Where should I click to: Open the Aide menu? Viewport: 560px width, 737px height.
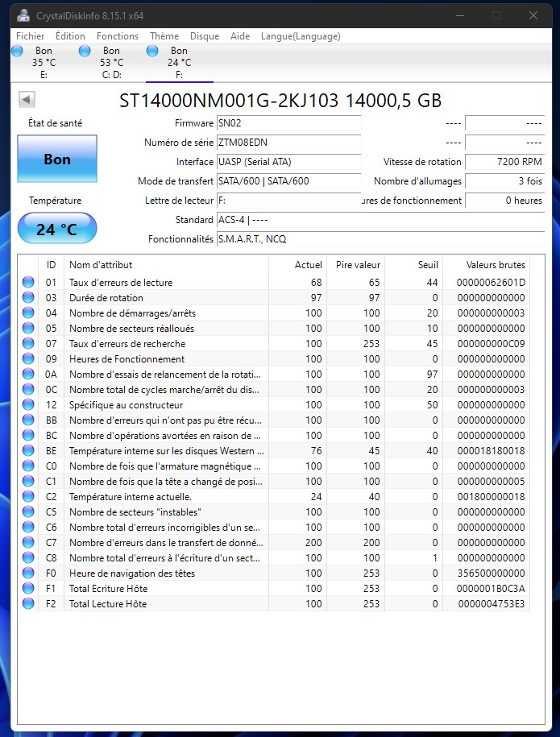240,36
